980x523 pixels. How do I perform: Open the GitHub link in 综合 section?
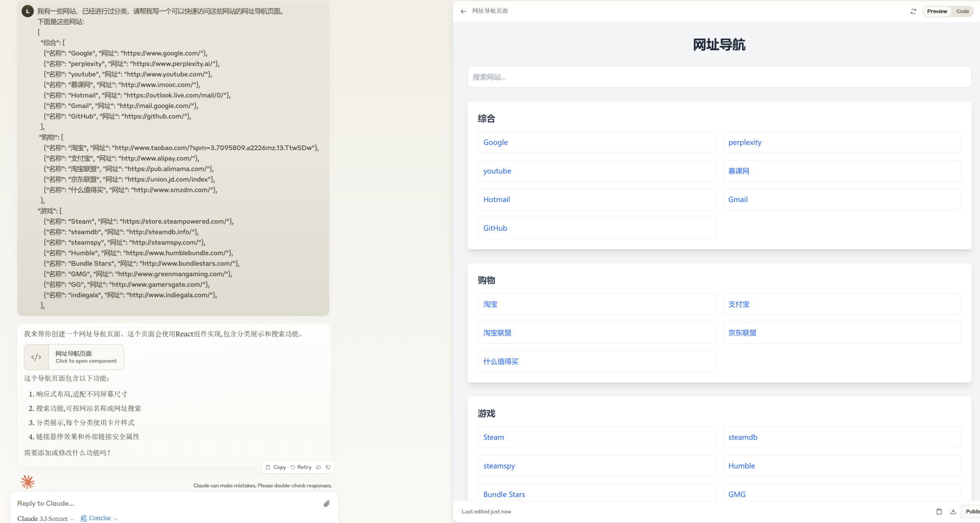pos(495,228)
